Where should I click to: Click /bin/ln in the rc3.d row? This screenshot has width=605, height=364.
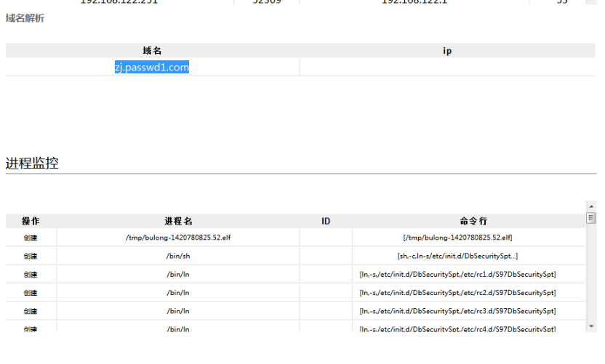(178, 311)
